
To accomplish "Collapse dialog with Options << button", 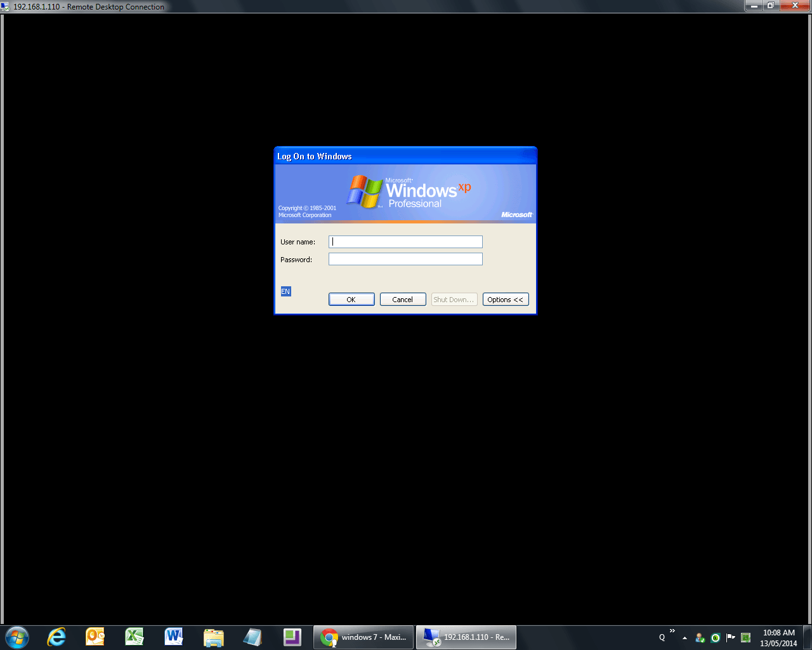I will tap(506, 300).
